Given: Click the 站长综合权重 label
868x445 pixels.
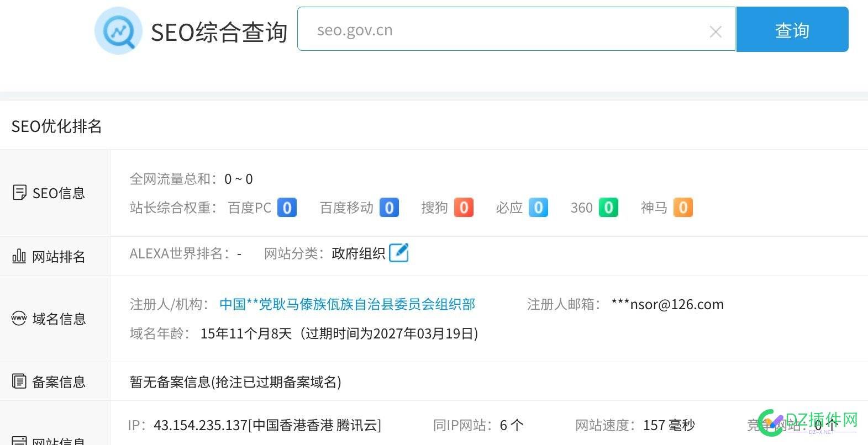Looking at the screenshot, I should coord(174,208).
